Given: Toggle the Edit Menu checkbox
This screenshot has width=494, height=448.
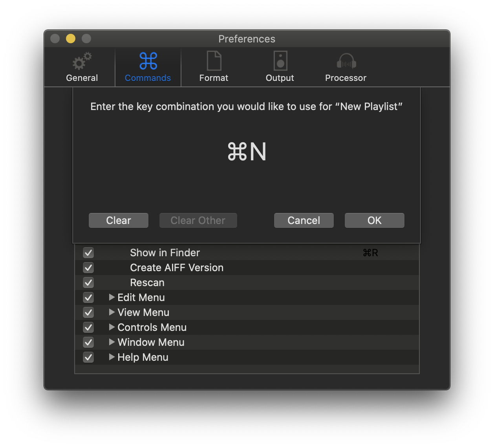Looking at the screenshot, I should click(88, 297).
